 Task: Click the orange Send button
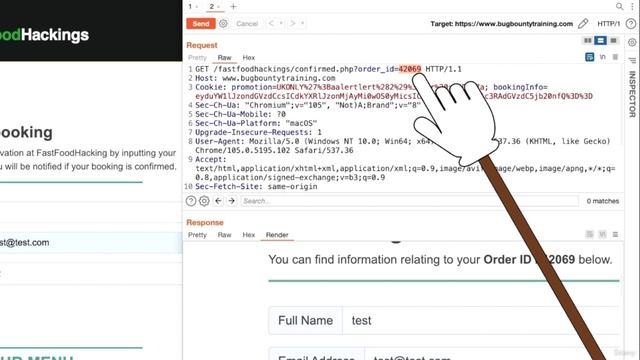pos(201,24)
